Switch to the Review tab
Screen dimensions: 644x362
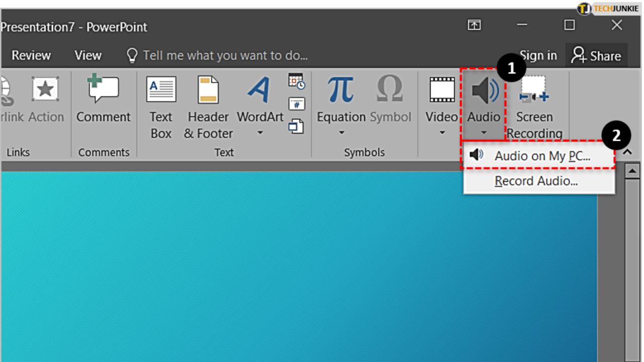point(31,55)
